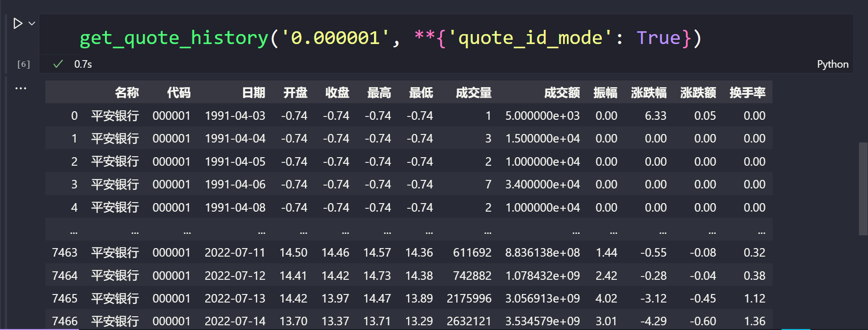
Task: Click the 代码 column header
Action: pos(179,93)
